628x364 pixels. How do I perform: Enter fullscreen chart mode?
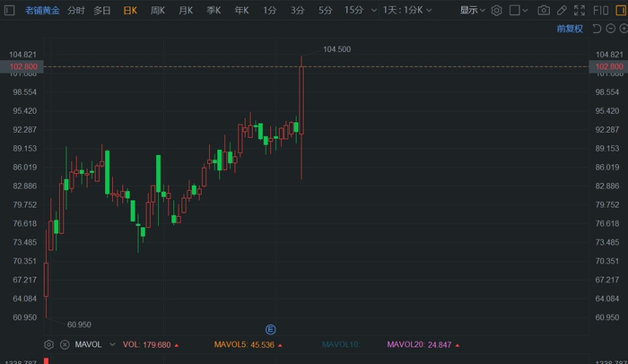(580, 11)
